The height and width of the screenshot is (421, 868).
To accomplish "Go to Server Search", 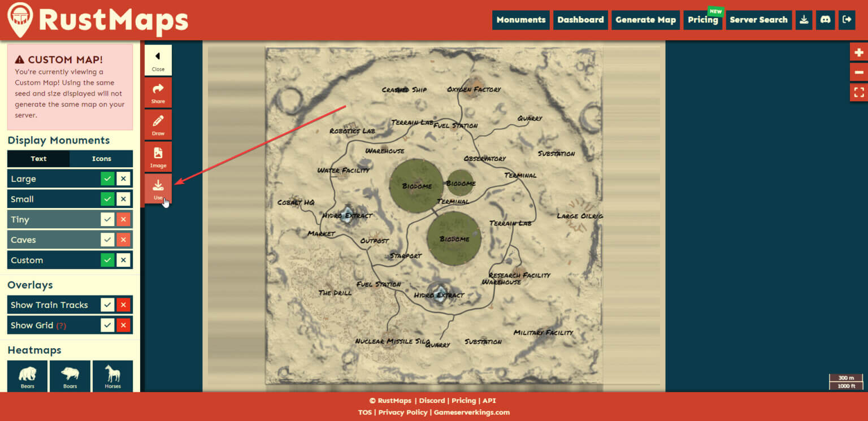I will [x=758, y=20].
